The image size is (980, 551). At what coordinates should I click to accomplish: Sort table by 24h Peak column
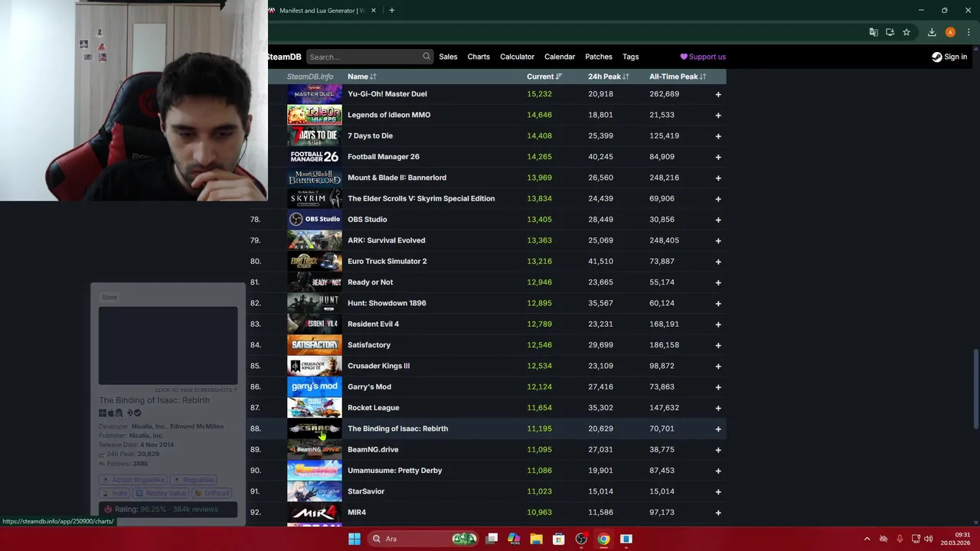pyautogui.click(x=608, y=77)
